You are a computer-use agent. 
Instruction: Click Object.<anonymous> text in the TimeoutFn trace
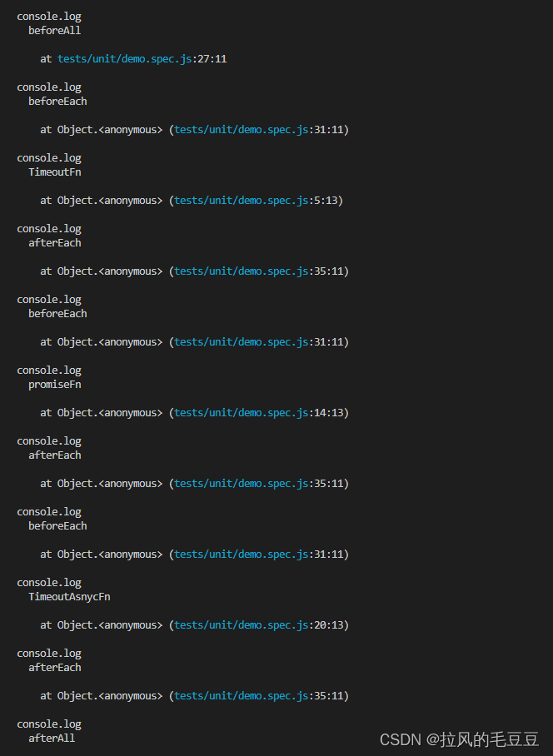(110, 201)
